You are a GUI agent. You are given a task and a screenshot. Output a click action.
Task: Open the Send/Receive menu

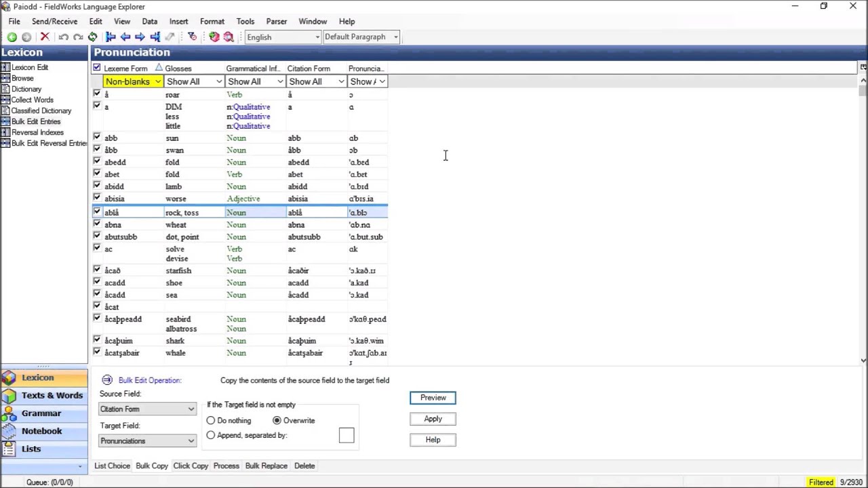point(54,22)
